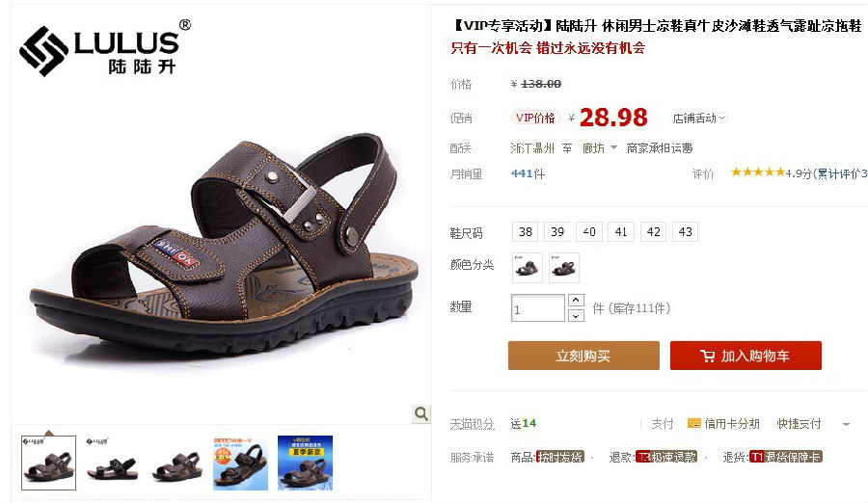Choose shoe size 43
This screenshot has height=503, width=868.
[686, 232]
